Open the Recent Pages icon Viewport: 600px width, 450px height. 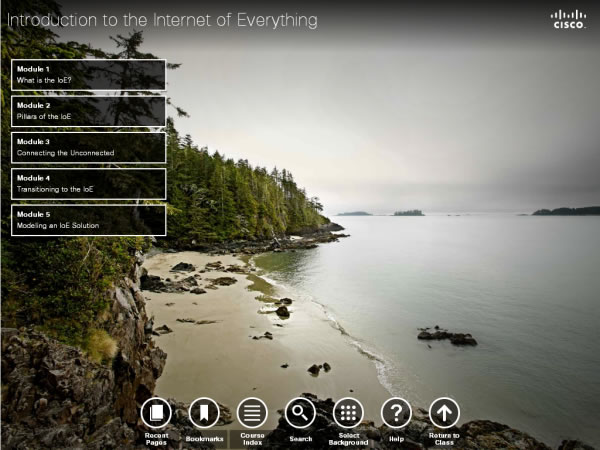point(156,412)
